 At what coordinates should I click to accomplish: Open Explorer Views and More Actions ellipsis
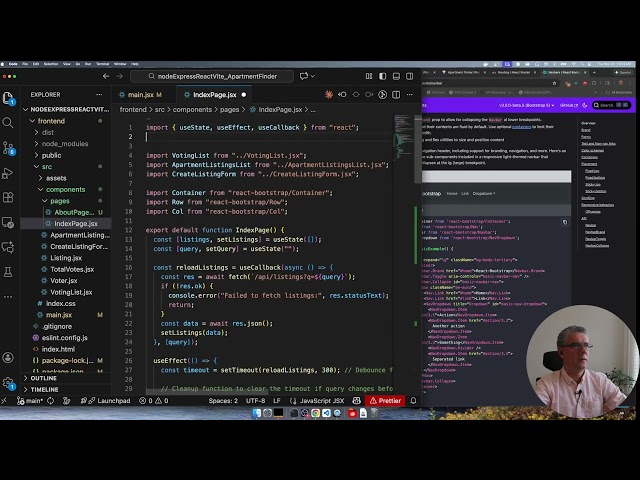[99, 95]
